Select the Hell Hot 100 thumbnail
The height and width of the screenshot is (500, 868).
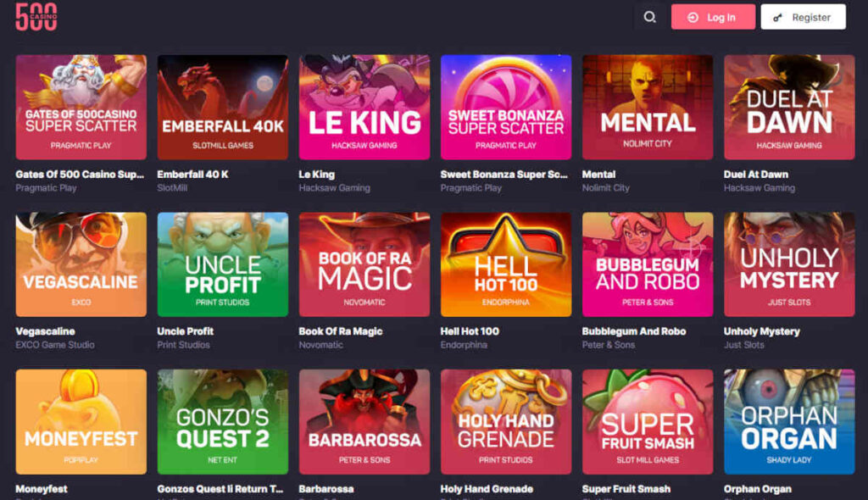click(506, 264)
